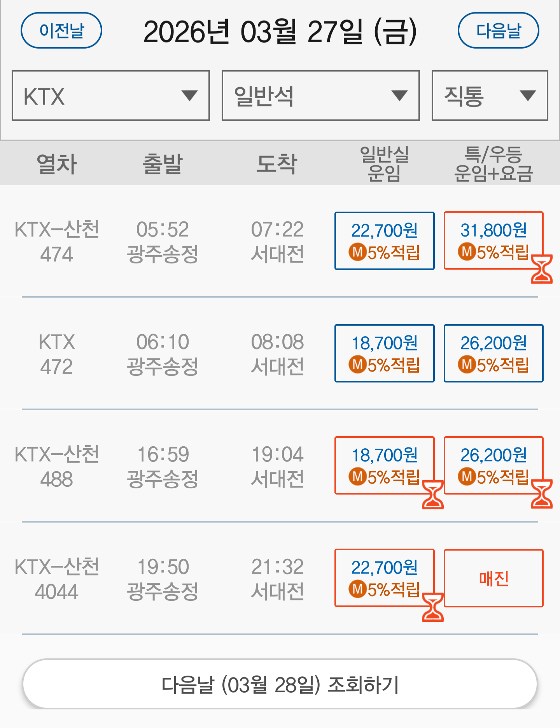Click hourglass icon on train 474 first-class fare
This screenshot has width=560, height=728.
click(x=542, y=269)
